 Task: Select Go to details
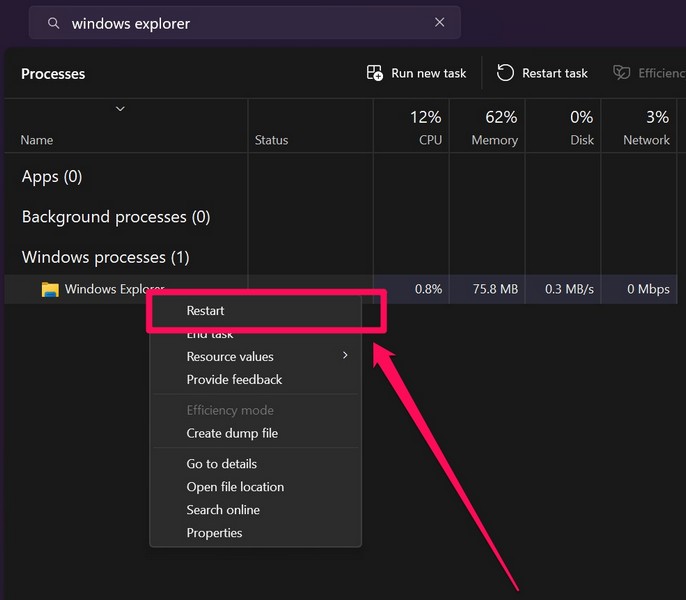(221, 464)
